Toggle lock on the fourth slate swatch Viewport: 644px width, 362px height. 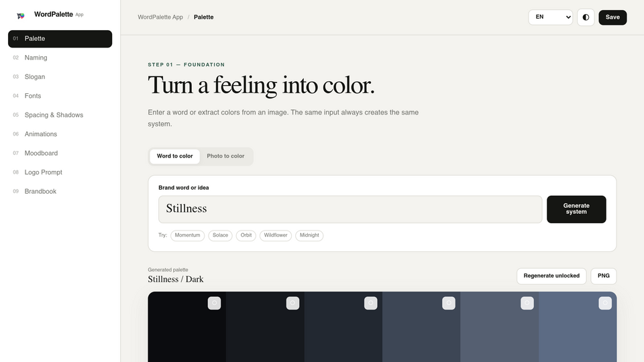point(449,303)
